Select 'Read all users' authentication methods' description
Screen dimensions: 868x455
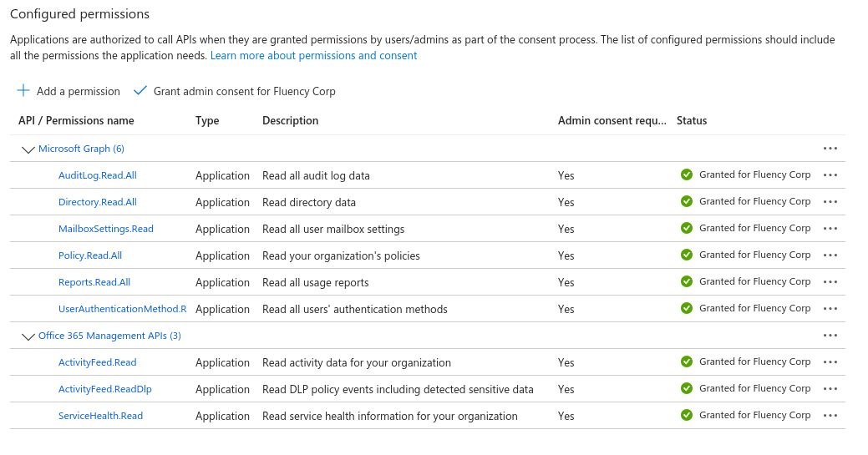click(355, 309)
